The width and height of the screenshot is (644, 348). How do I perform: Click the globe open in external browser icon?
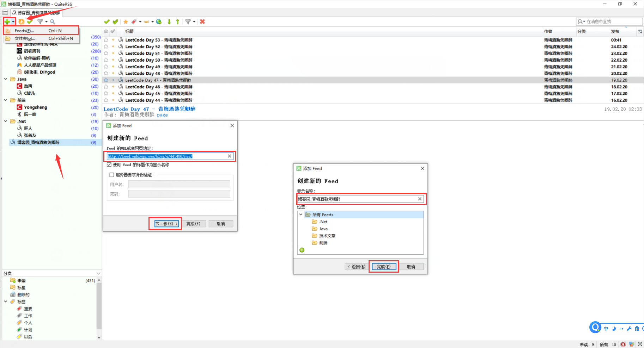159,21
